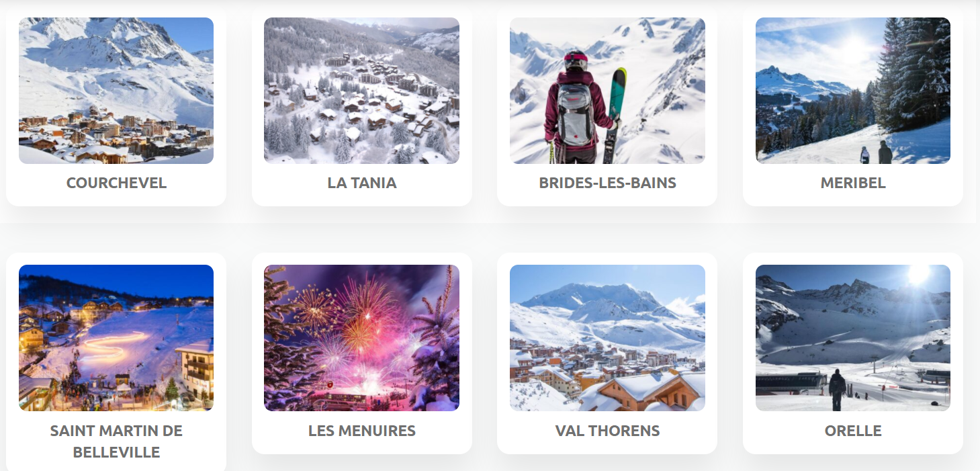The image size is (980, 471).
Task: Click the Saint Martin night village photo
Action: (x=116, y=337)
